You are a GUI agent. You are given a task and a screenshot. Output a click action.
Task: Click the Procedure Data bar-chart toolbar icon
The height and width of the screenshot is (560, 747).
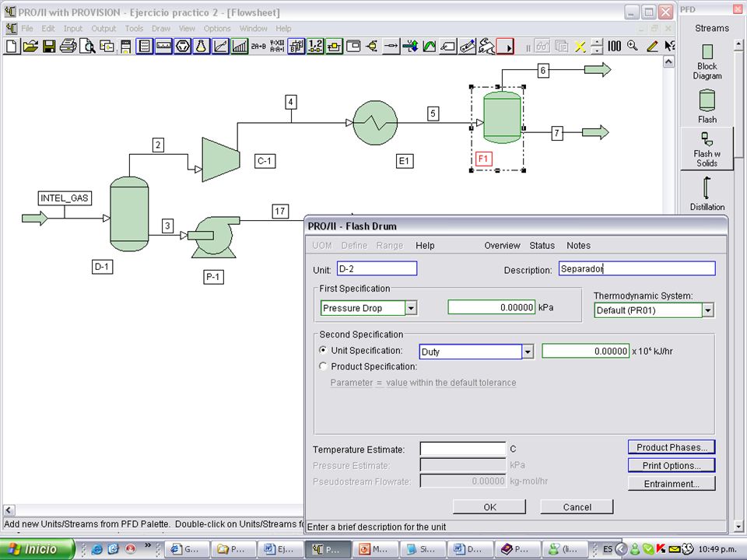(x=239, y=46)
